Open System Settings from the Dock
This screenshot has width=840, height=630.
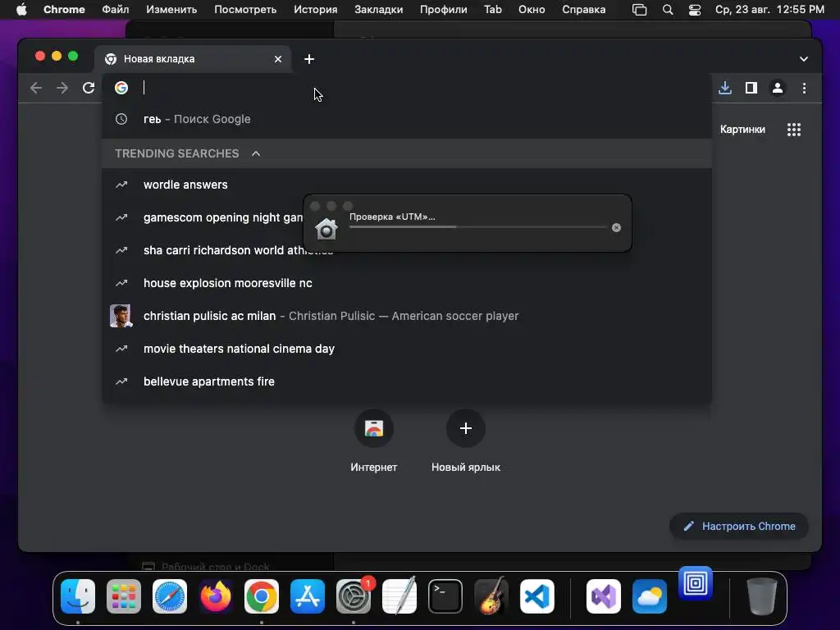[354, 596]
